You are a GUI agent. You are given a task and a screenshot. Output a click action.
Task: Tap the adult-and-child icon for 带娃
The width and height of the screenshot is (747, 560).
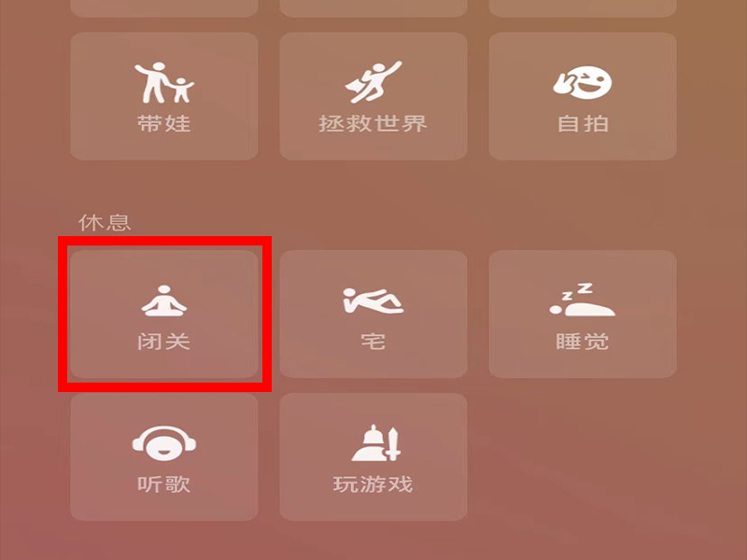coord(164,82)
